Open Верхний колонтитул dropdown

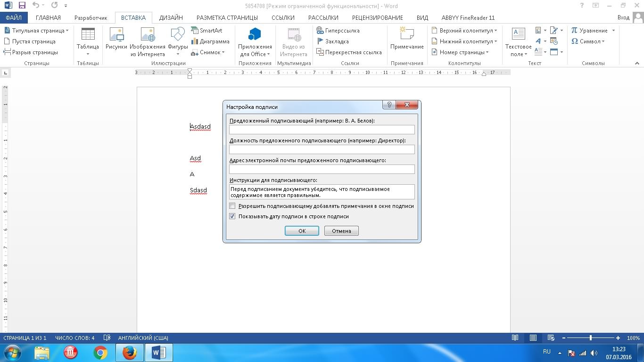click(x=464, y=30)
